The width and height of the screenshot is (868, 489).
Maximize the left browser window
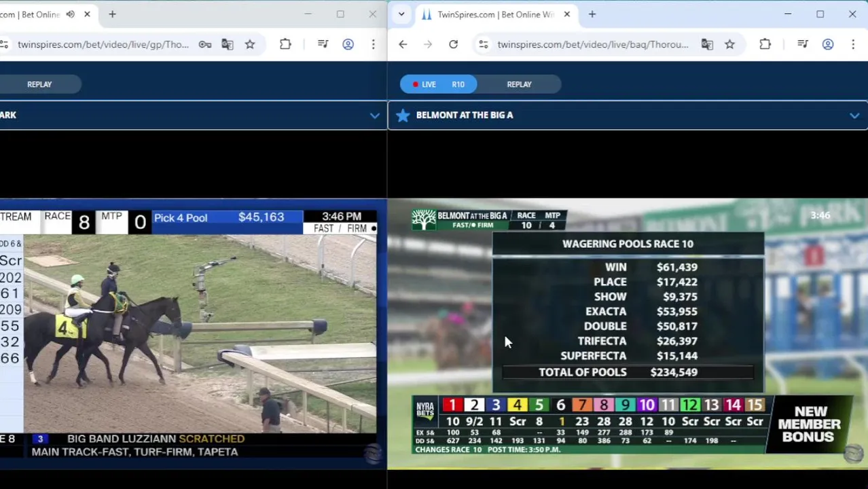coord(340,14)
